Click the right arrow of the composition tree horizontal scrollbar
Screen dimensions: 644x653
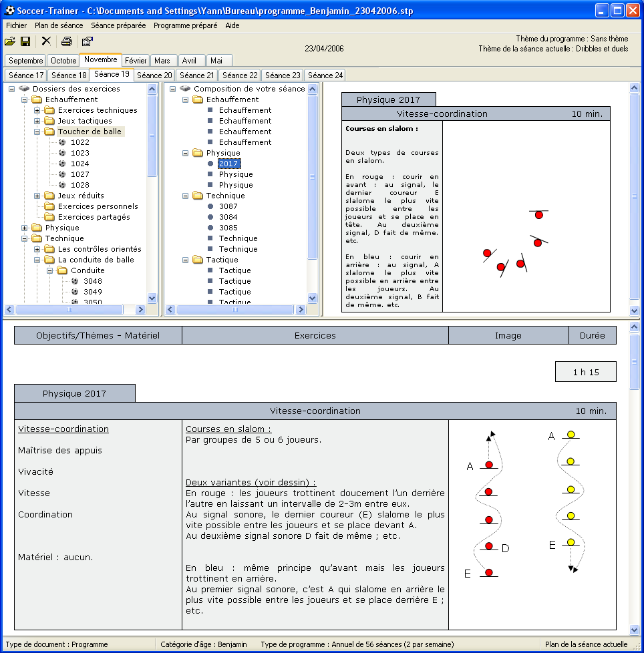301,309
